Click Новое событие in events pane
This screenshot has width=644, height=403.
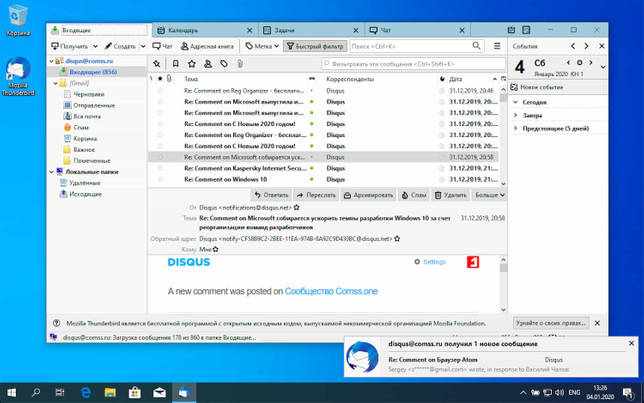(x=537, y=87)
